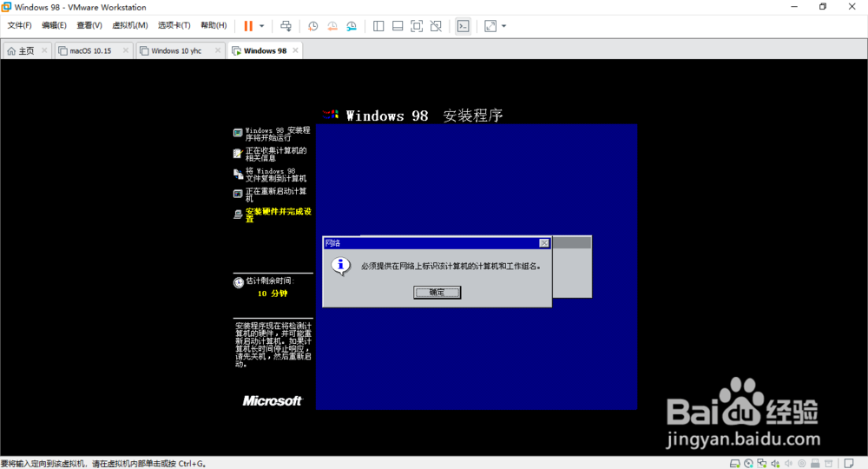Click the VMware Workstation title bar app icon
This screenshot has height=469, width=868.
coord(6,7)
